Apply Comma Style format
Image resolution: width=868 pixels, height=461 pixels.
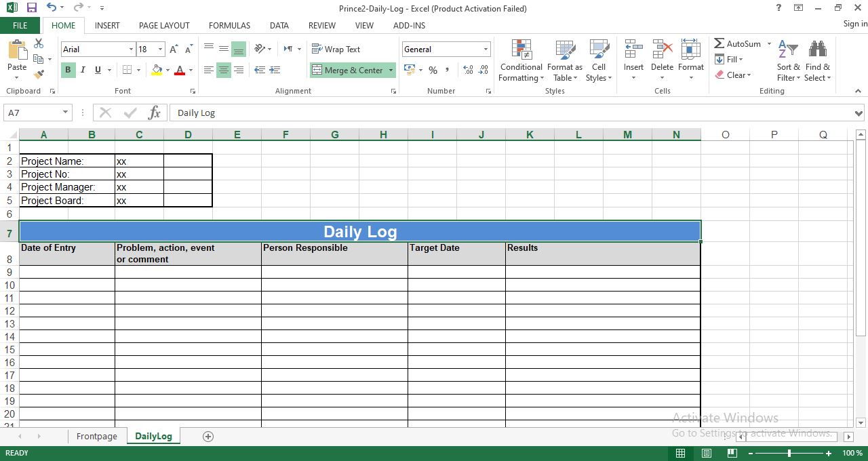[448, 70]
